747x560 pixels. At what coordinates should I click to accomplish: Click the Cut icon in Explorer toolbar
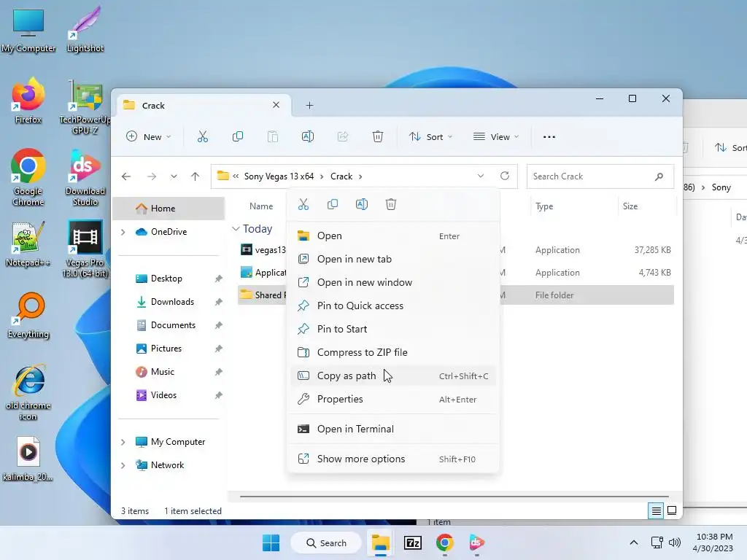tap(203, 136)
